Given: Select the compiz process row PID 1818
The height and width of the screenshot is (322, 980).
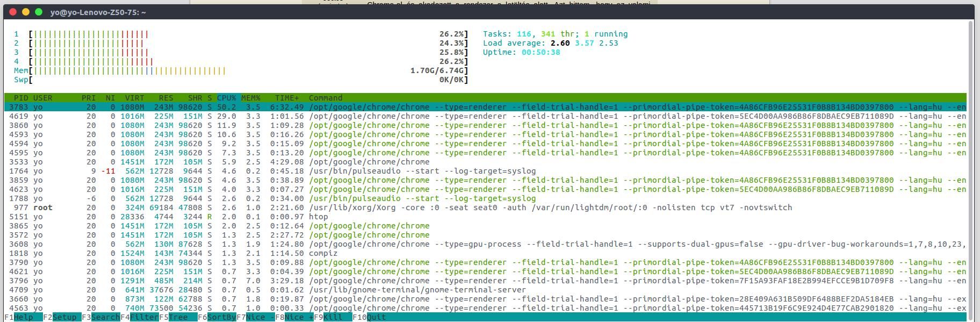Looking at the screenshot, I should tap(485, 253).
